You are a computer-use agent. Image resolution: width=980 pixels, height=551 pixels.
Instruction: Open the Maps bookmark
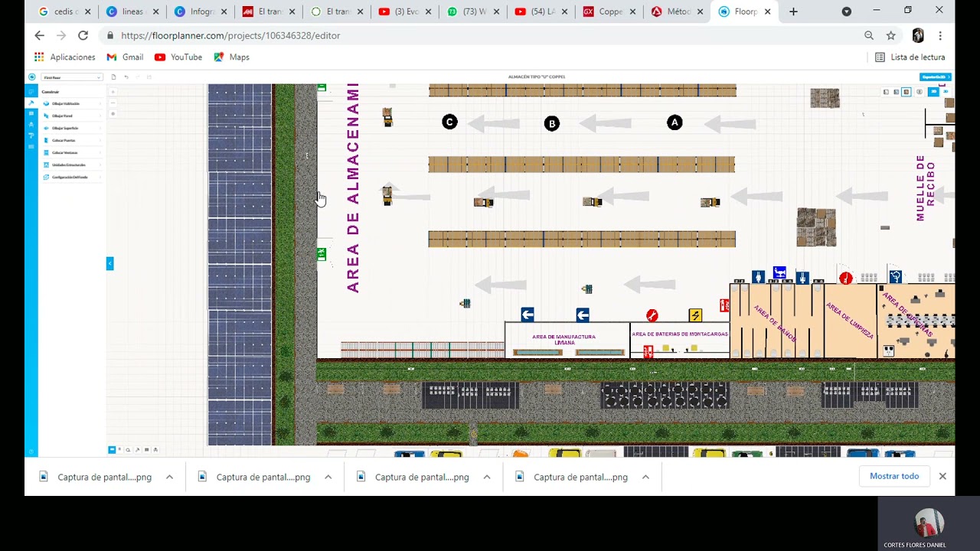[231, 57]
